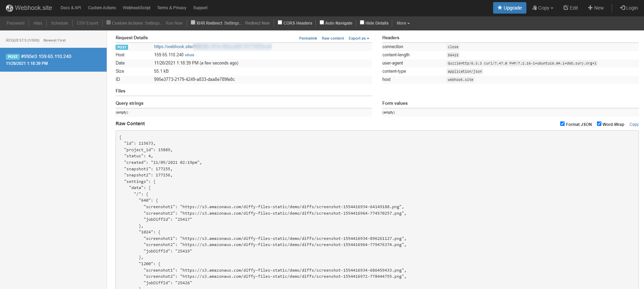Click the "project_id": 15889 line in JSON
This screenshot has width=644, height=289.
pyautogui.click(x=148, y=150)
